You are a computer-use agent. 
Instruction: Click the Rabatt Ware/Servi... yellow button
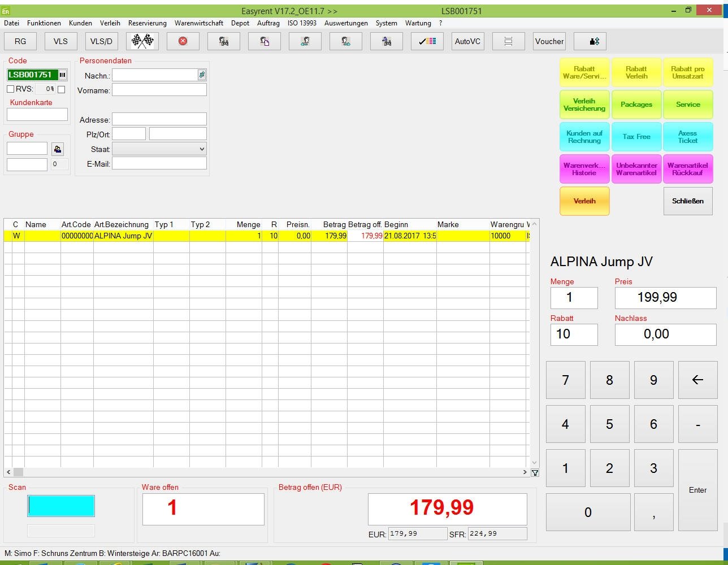[584, 72]
